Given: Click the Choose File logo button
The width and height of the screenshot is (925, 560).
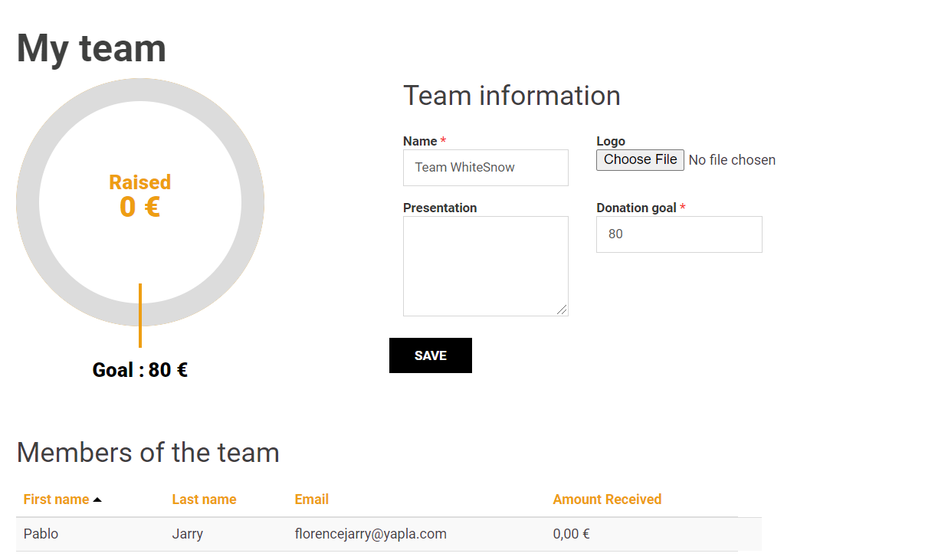Looking at the screenshot, I should coord(640,159).
